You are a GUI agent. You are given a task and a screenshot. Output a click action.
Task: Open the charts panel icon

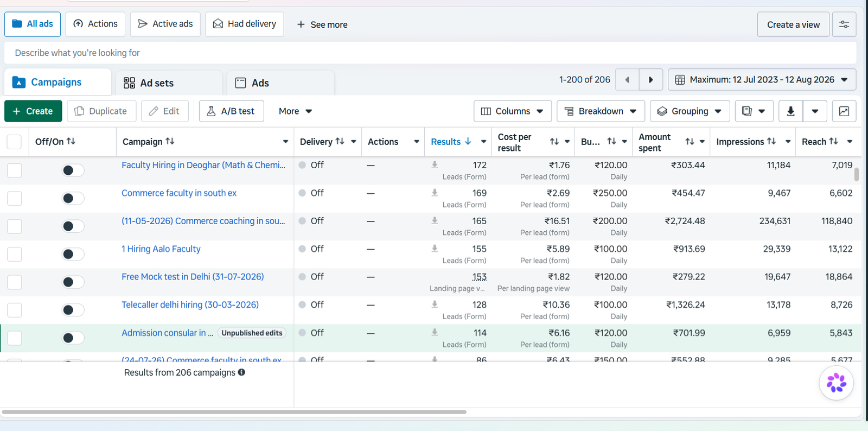coord(844,111)
